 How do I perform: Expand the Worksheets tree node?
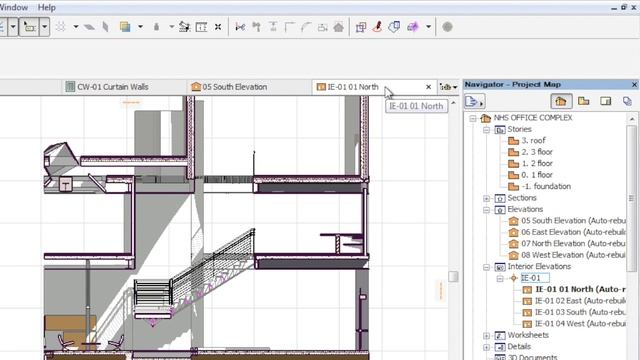[x=487, y=336]
